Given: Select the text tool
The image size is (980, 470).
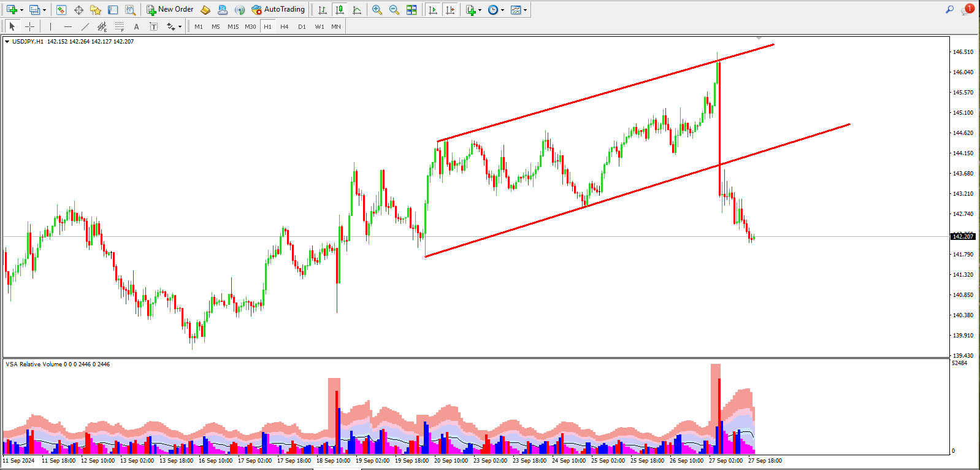Looking at the screenshot, I should coord(136,26).
